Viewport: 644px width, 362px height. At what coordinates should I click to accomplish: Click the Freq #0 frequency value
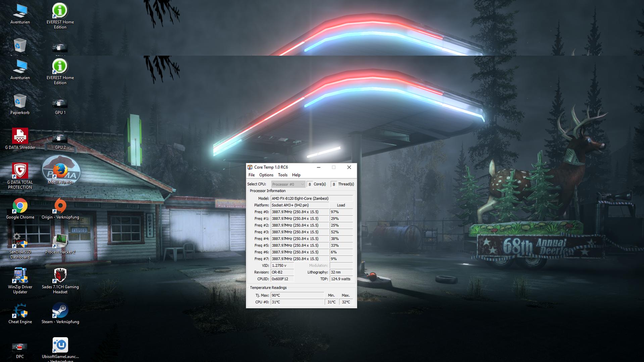click(x=300, y=212)
